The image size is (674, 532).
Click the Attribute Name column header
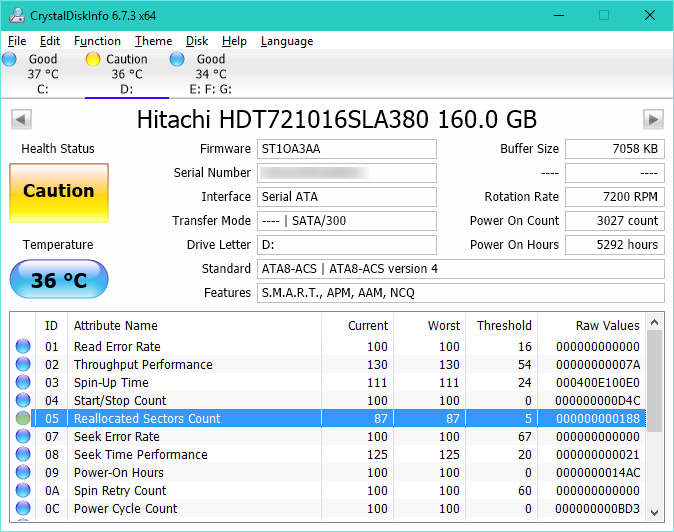(x=116, y=326)
